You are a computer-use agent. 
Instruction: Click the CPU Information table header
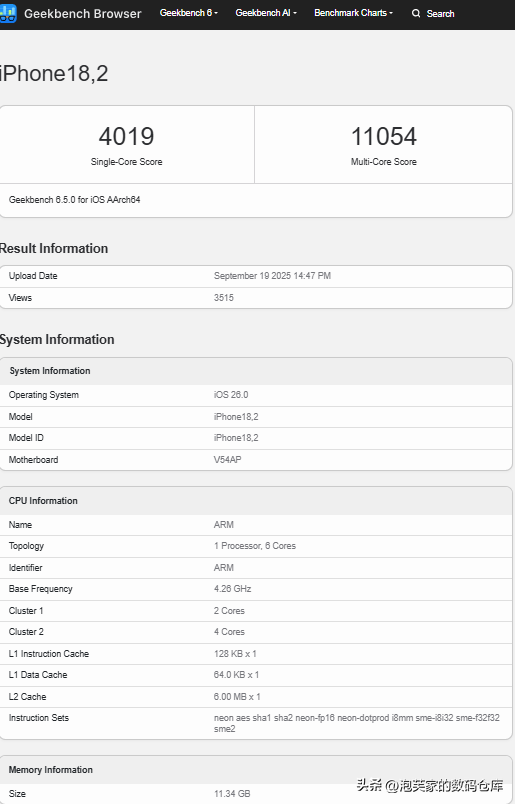(x=256, y=501)
